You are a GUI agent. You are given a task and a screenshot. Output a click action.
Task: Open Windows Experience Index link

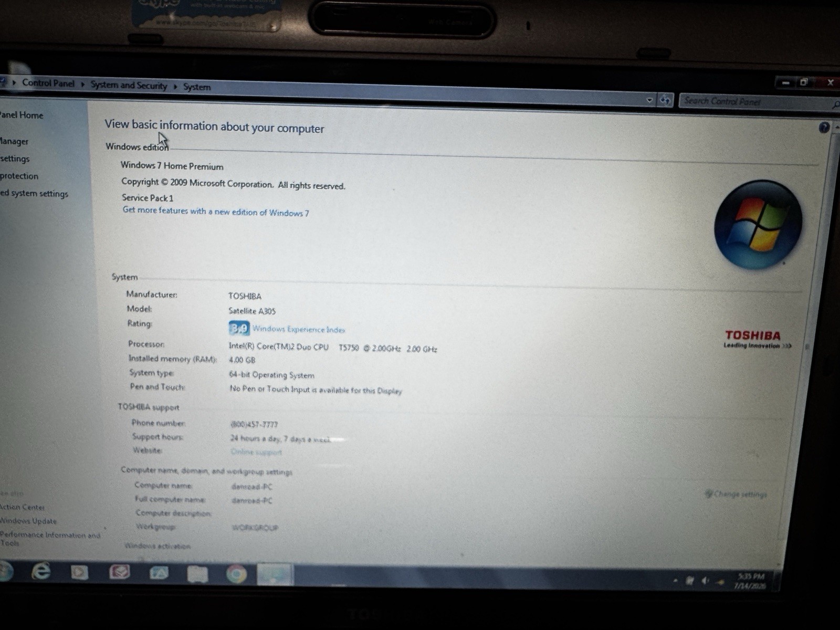[x=299, y=329]
